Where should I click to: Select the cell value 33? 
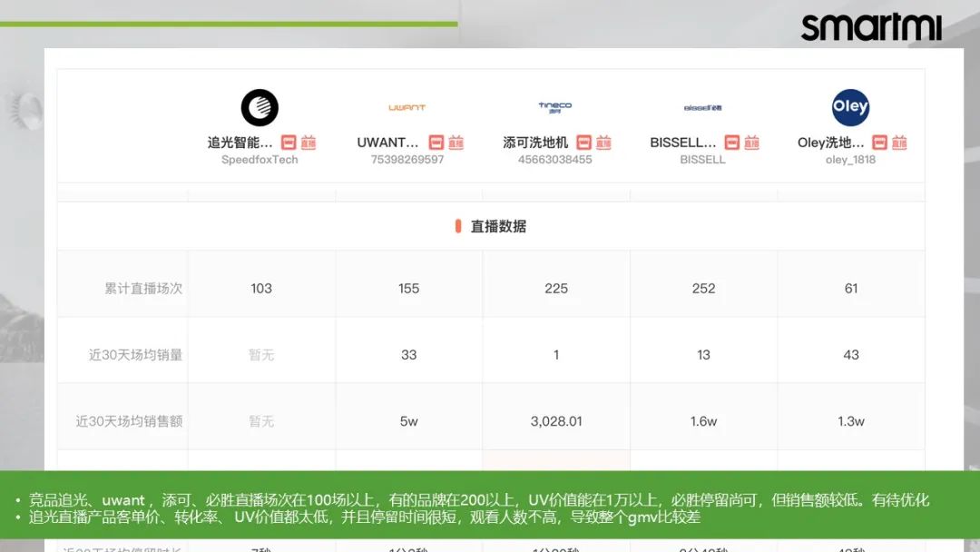[408, 355]
